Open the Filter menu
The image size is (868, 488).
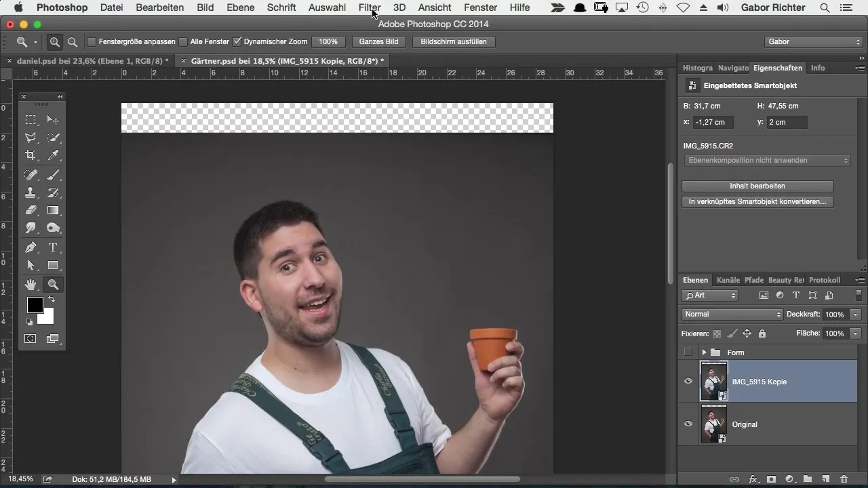point(370,7)
